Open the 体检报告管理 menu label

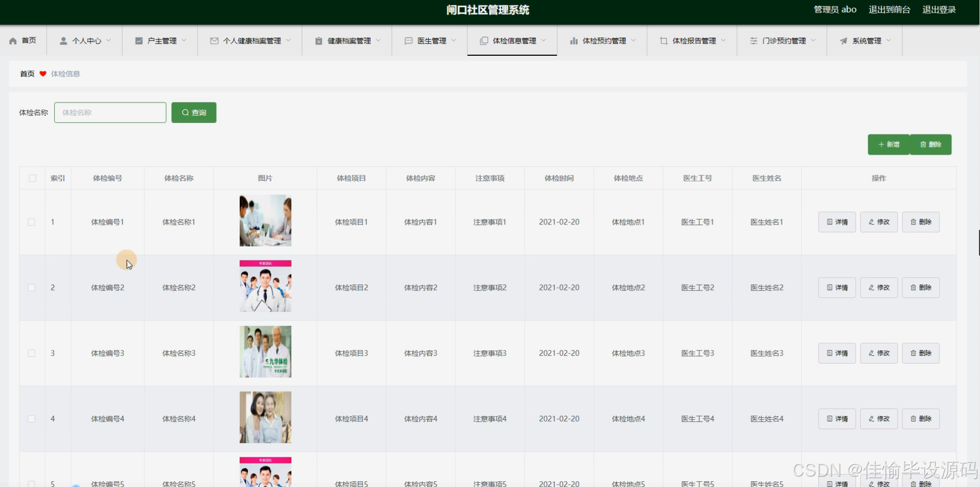click(694, 41)
